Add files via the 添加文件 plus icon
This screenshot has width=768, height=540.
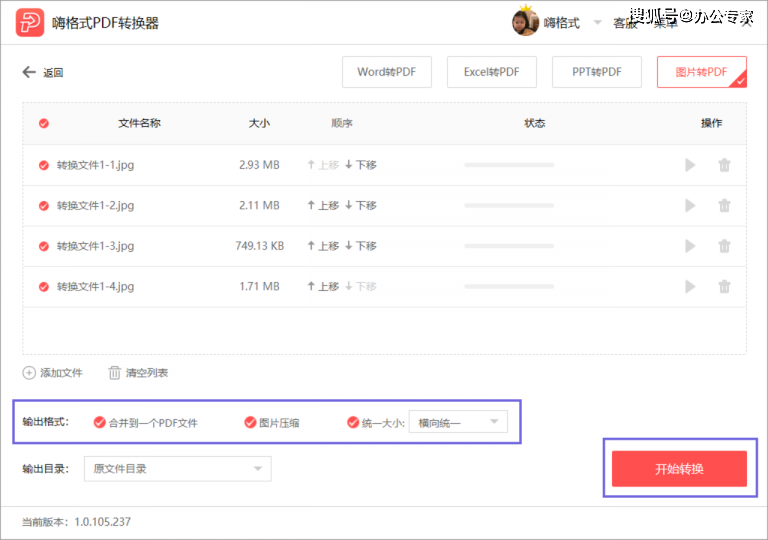[x=29, y=373]
